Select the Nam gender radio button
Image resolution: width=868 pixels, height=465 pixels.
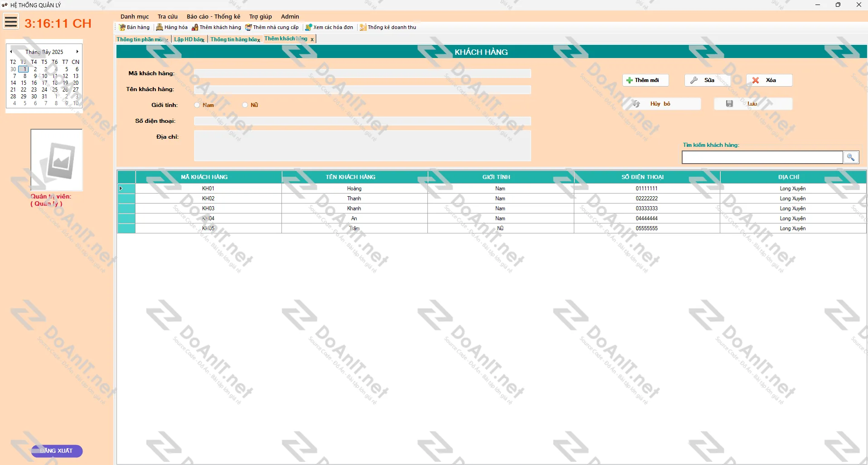pos(197,105)
